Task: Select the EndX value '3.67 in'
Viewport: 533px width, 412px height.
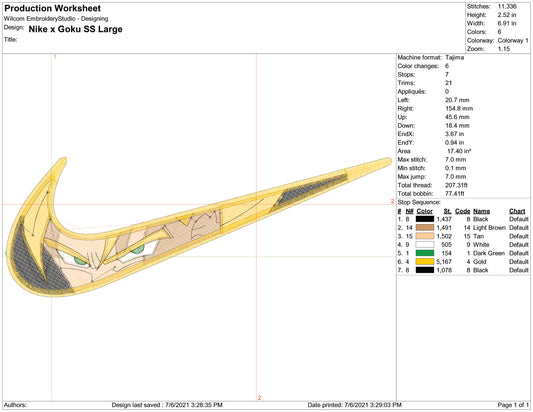Action: [x=454, y=134]
